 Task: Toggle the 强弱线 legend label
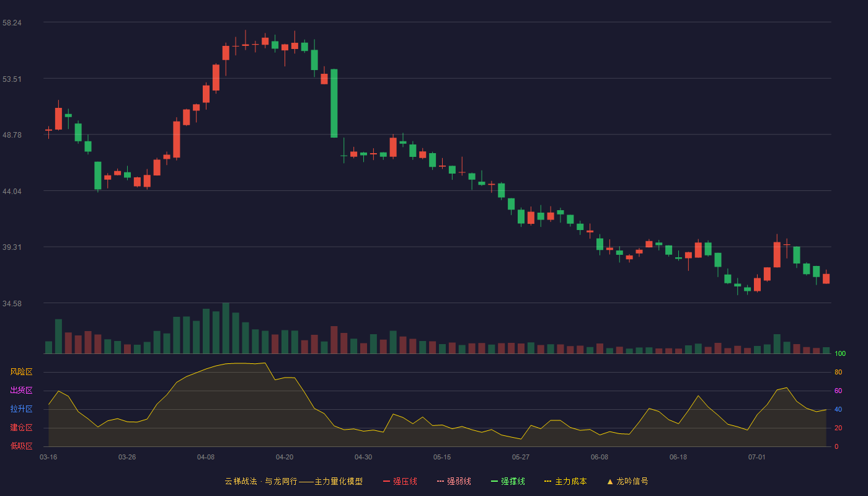point(459,481)
